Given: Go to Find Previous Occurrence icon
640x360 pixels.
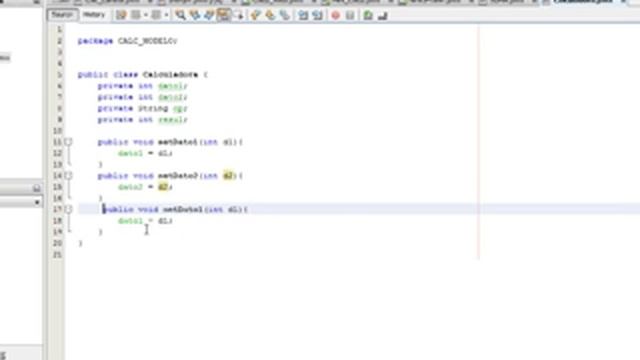Looking at the screenshot, I should (x=195, y=16).
